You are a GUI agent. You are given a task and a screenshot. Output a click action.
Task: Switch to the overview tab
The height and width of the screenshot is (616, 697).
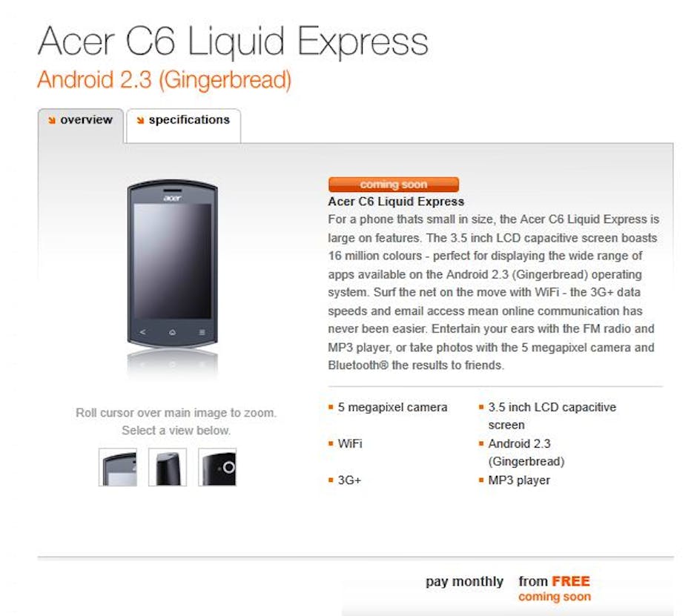[80, 120]
